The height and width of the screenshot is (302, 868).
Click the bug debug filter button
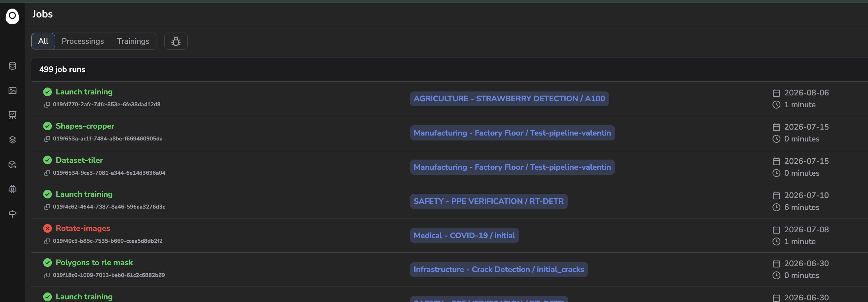point(176,41)
